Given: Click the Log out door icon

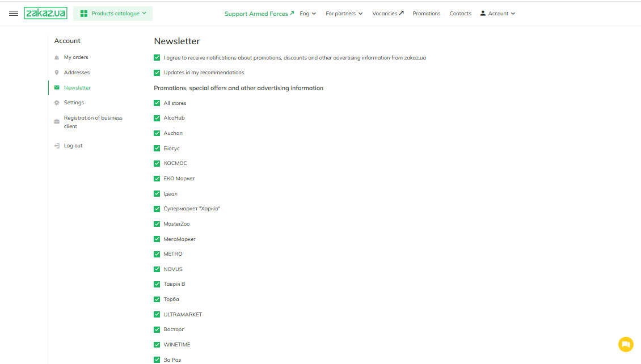Looking at the screenshot, I should click(x=57, y=146).
